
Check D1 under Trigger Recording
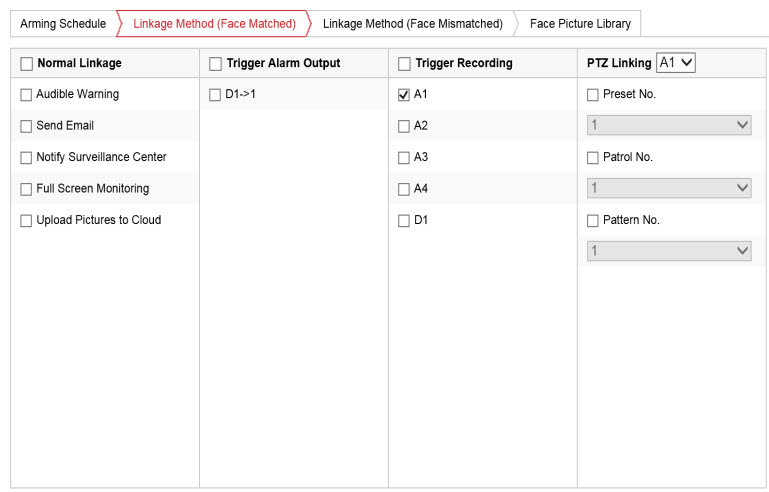[x=404, y=221]
